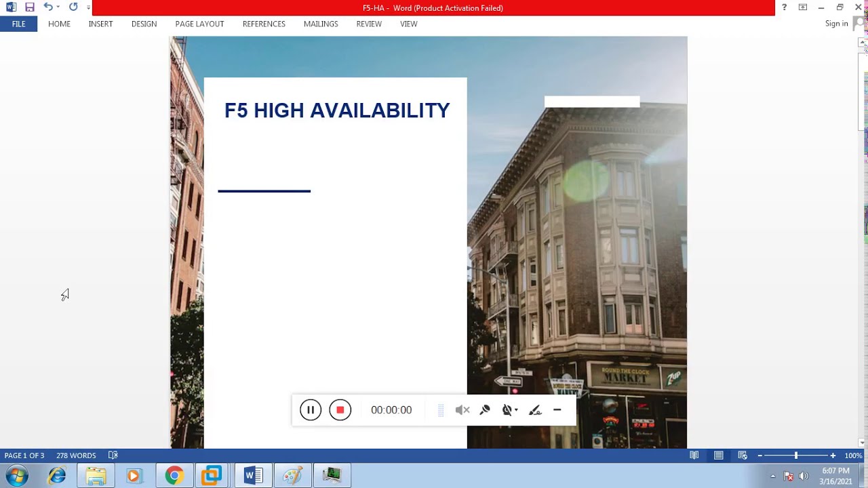Open the DESIGN ribbon tab
Image resolution: width=868 pixels, height=488 pixels.
point(144,24)
